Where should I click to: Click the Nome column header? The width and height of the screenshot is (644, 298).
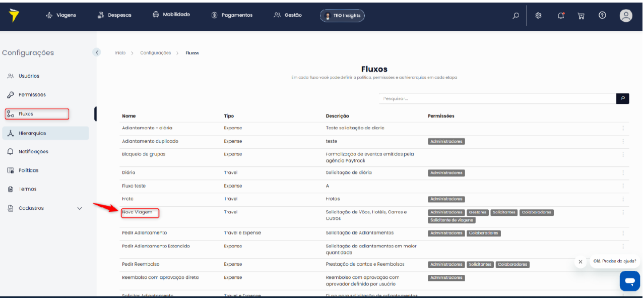click(x=129, y=116)
